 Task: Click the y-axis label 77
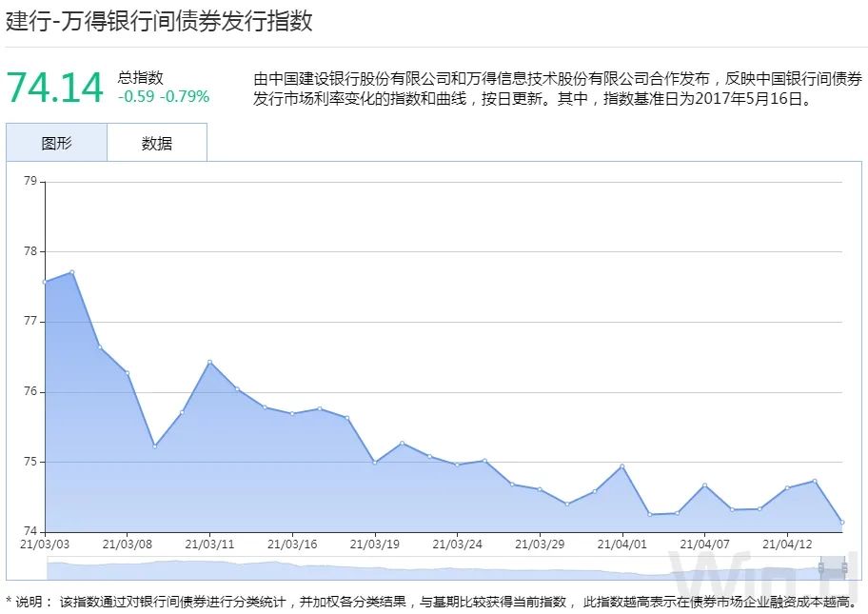(30, 321)
